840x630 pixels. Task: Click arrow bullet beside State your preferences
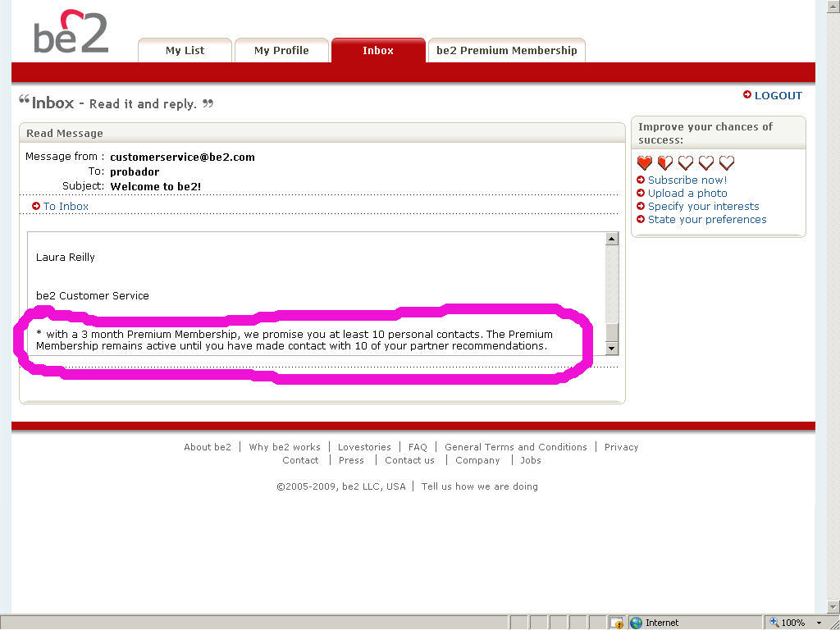point(640,219)
